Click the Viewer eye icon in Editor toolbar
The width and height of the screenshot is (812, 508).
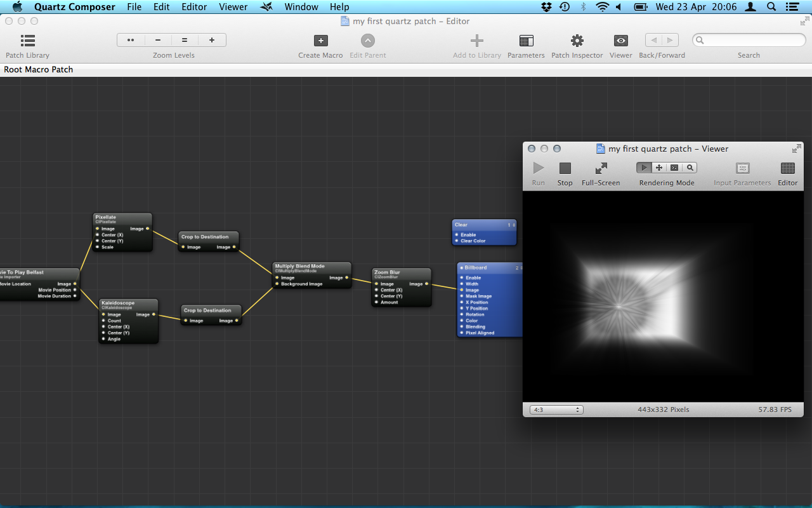tap(620, 41)
